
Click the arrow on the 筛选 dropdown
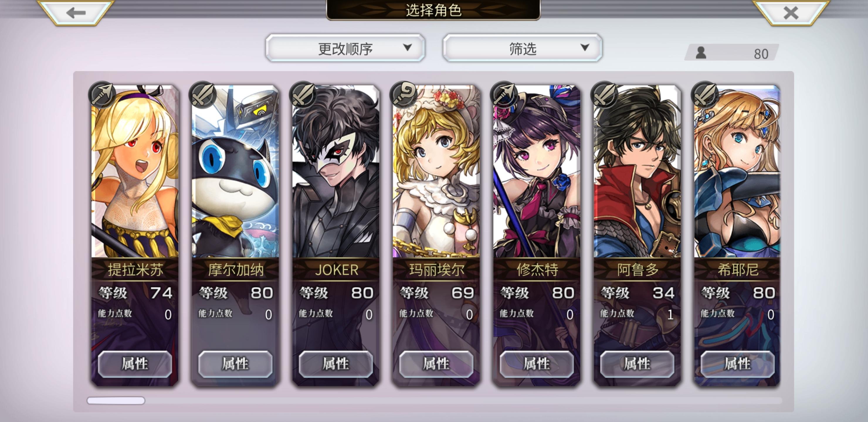tap(585, 47)
